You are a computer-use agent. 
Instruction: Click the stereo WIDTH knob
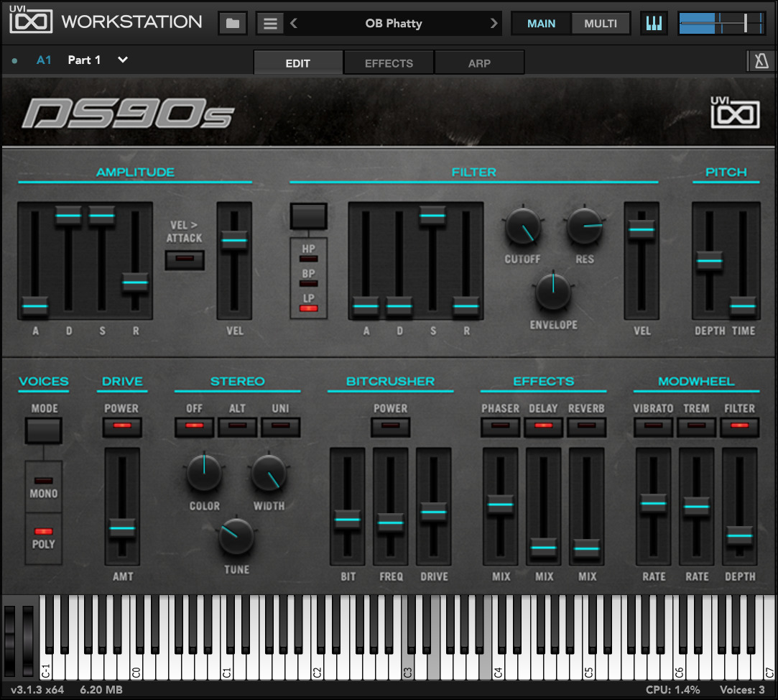(269, 473)
